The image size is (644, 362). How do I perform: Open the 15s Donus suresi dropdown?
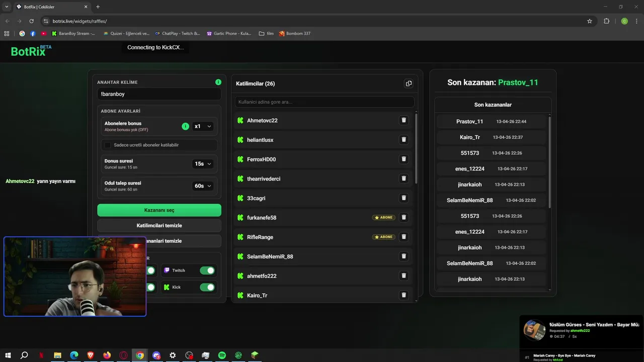coord(203,164)
